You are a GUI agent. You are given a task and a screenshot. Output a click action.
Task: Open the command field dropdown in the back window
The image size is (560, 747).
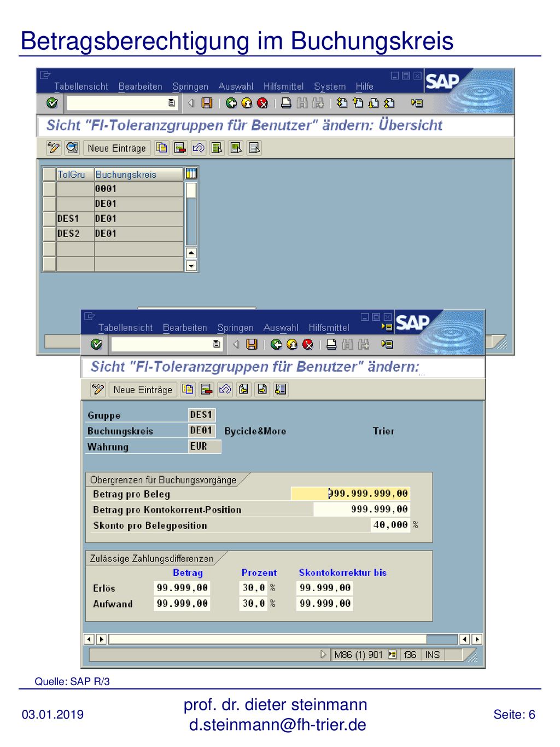point(172,103)
